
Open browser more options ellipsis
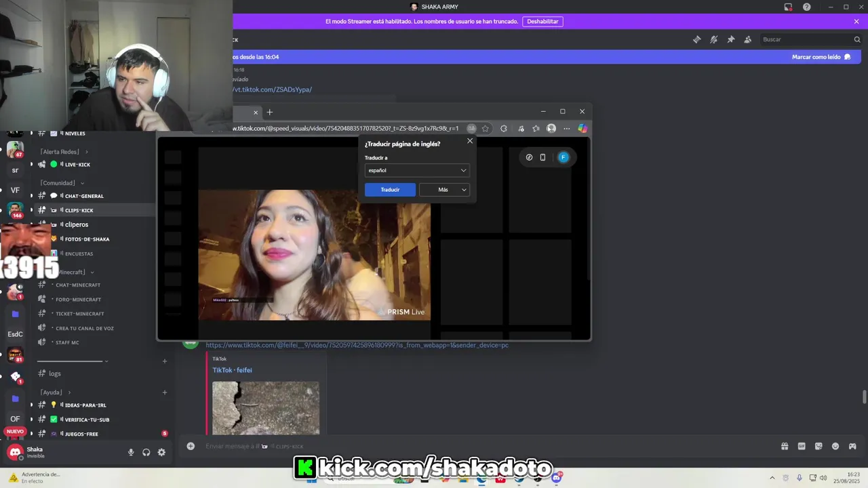click(x=566, y=128)
